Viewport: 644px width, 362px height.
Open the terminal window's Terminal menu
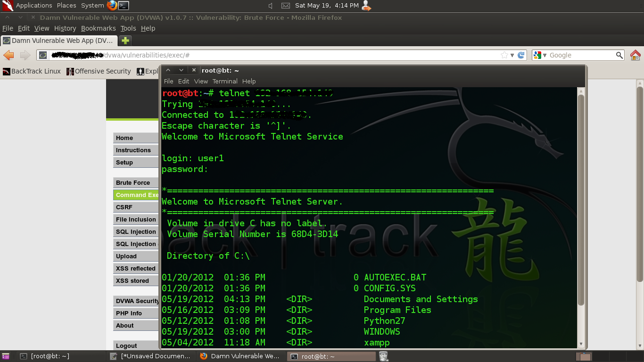[225, 81]
